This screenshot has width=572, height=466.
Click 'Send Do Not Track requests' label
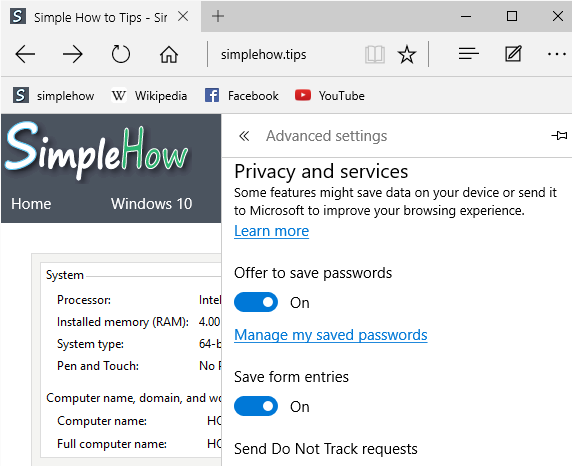(x=326, y=449)
